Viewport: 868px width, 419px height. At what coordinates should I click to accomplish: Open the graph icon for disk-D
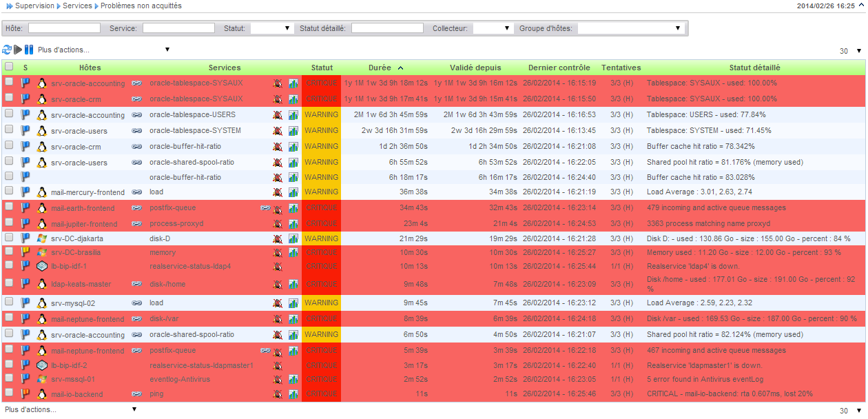tap(293, 238)
